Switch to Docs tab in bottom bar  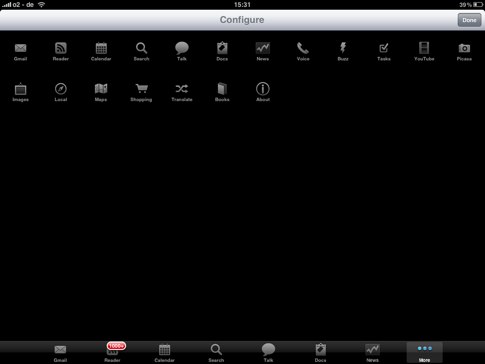coord(320,353)
